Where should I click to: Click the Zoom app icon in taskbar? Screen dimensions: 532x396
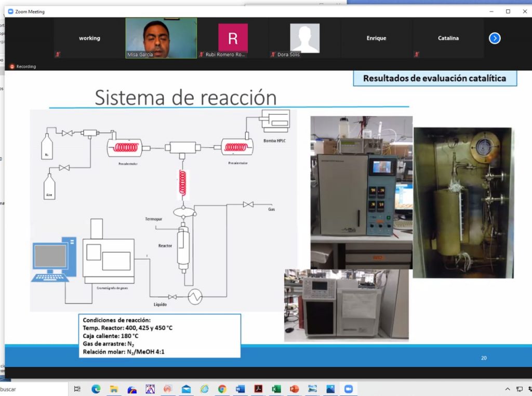[x=348, y=389]
